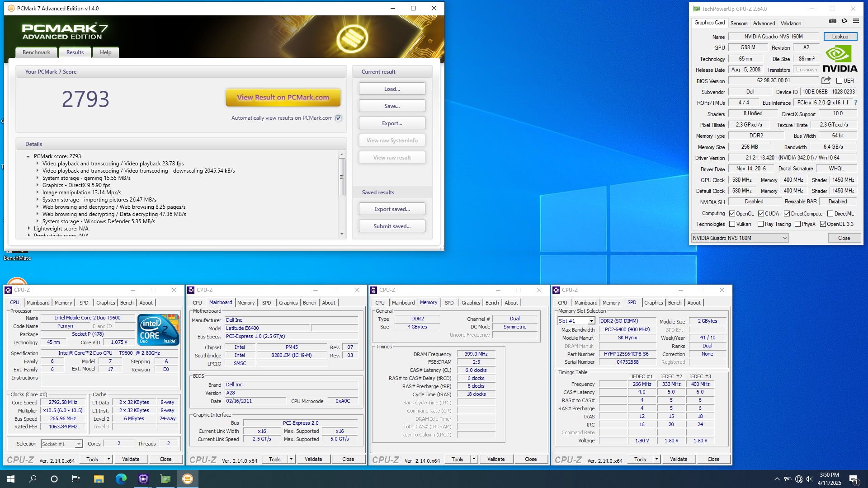Show hidden system tray icons
The width and height of the screenshot is (868, 488).
tap(777, 479)
